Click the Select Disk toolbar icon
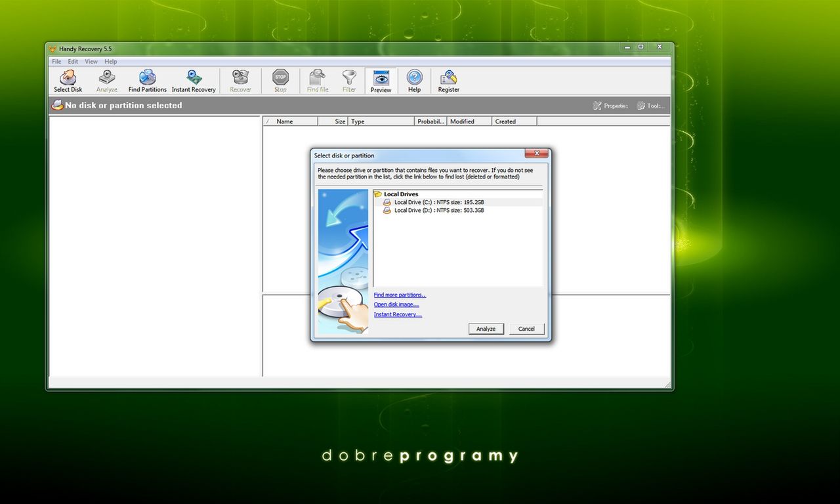 [68, 77]
